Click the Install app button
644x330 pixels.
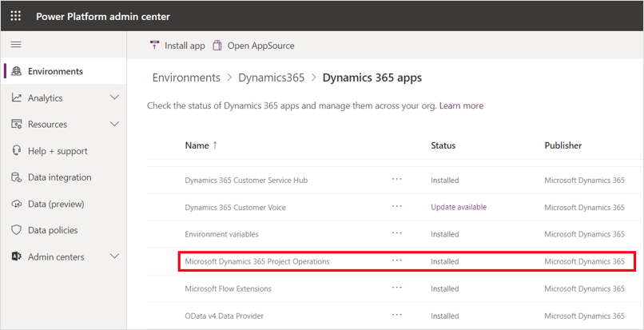pyautogui.click(x=177, y=46)
